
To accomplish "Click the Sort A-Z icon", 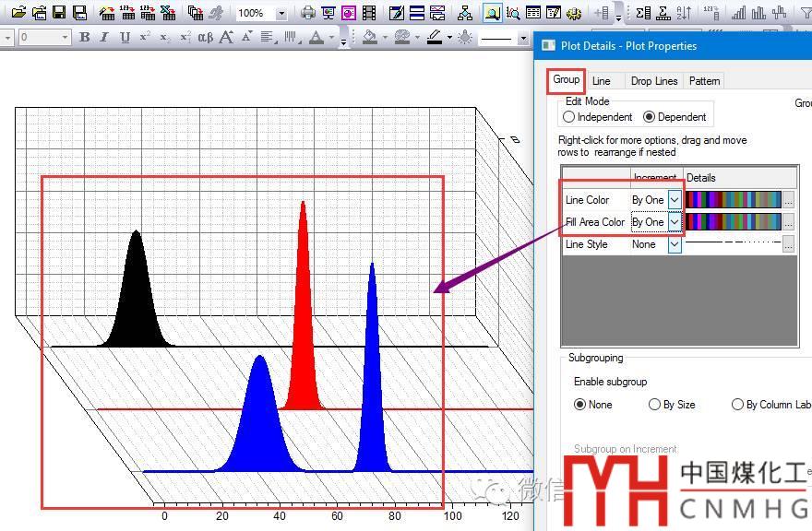I will click(684, 13).
